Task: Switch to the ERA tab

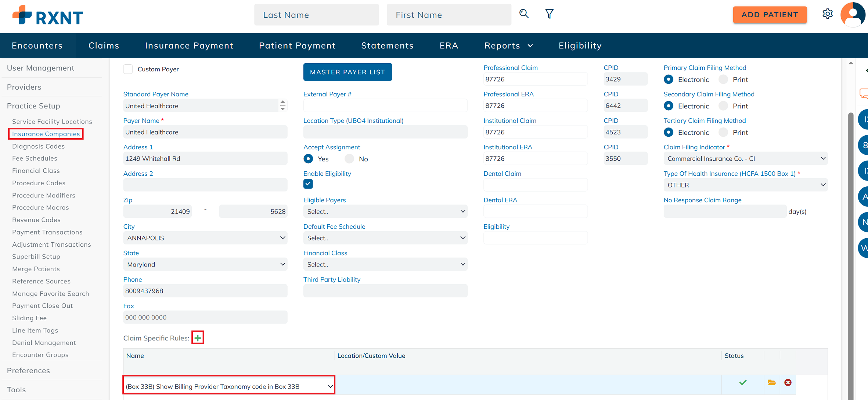Action: coord(449,46)
